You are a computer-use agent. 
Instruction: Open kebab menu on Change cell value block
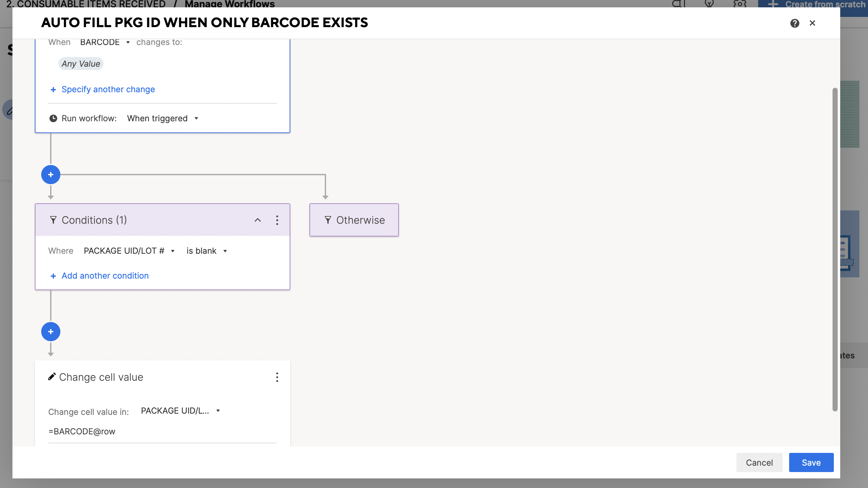[277, 377]
